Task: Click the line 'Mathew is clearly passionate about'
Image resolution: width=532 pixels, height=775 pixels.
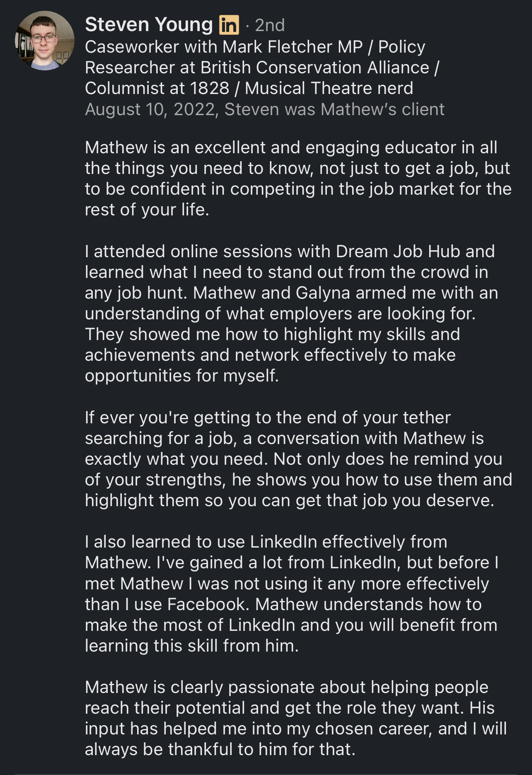Action: pos(287,687)
